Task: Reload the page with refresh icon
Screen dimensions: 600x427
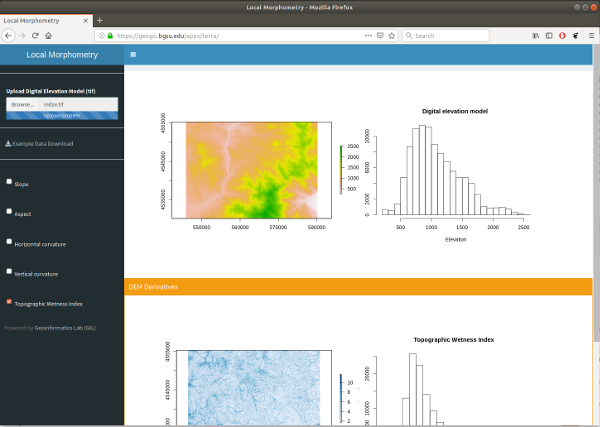Action: [x=35, y=35]
